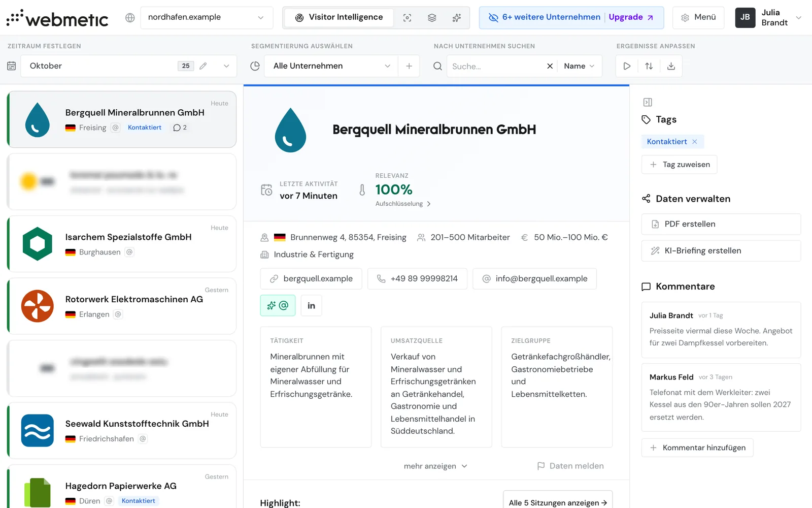Click the webmetic logo

coord(57,18)
